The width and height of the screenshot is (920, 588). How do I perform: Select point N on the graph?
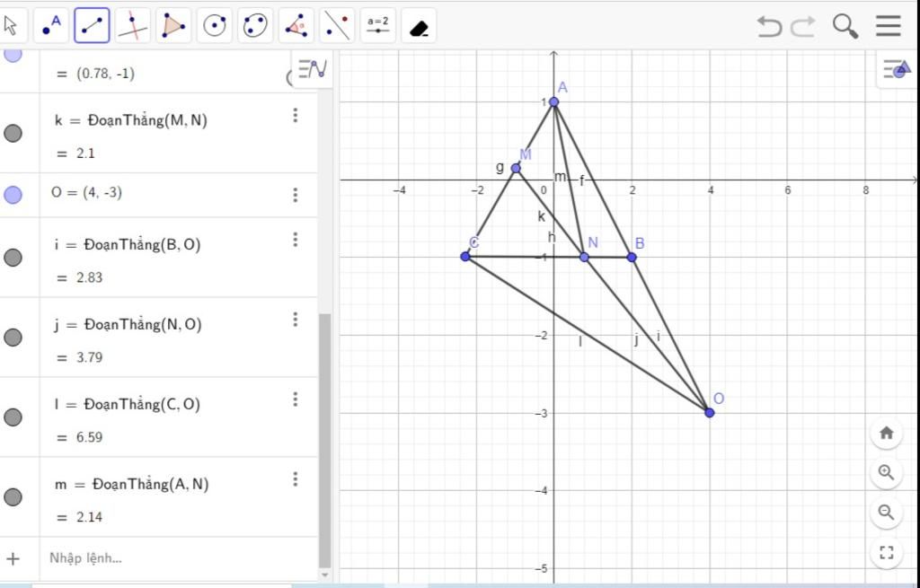coord(584,257)
